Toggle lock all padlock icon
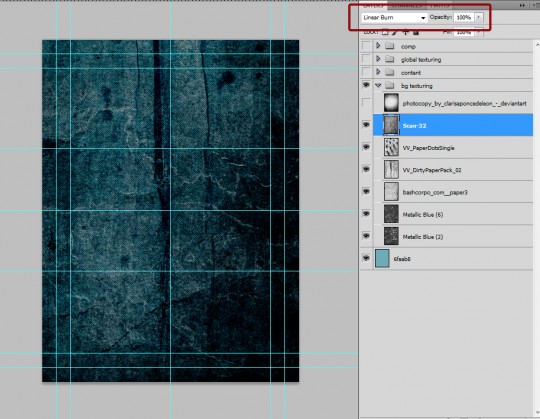 pyautogui.click(x=416, y=32)
